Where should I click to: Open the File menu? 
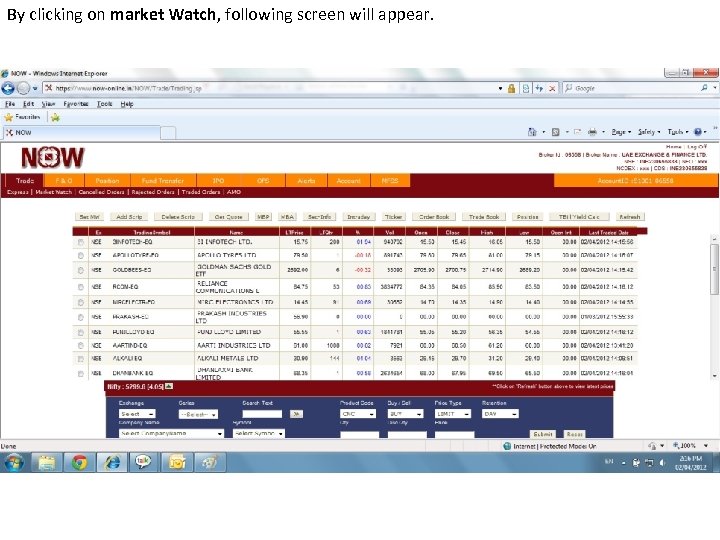tap(10, 104)
